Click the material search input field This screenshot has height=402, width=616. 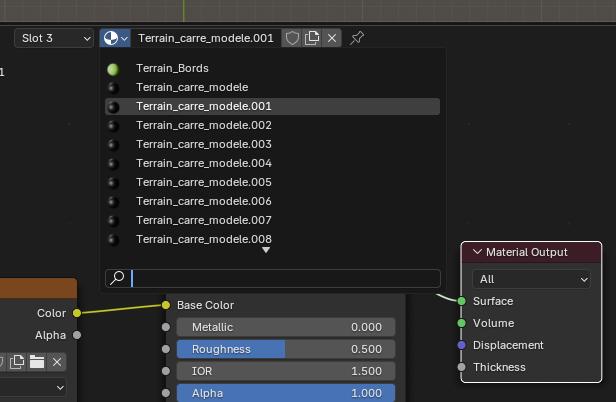pos(285,278)
